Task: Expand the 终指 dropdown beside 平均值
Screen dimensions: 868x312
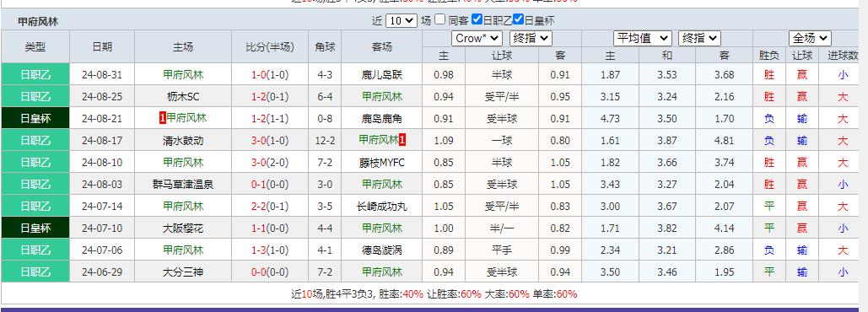Action: (x=699, y=38)
